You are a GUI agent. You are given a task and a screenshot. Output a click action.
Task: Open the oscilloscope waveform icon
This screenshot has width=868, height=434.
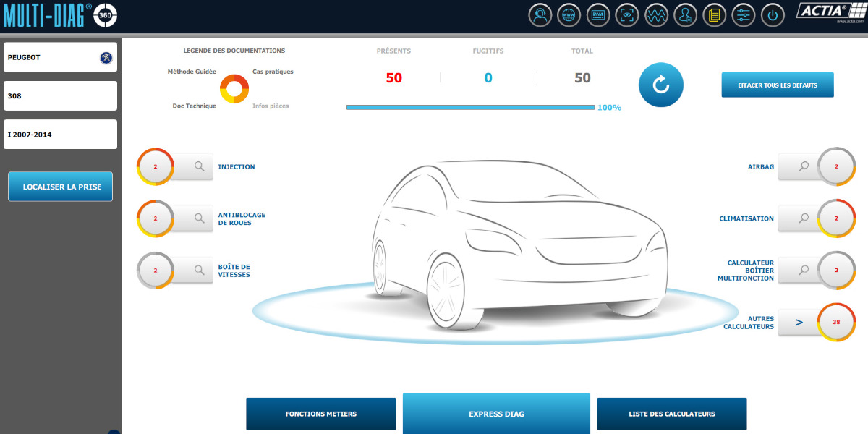coord(656,14)
